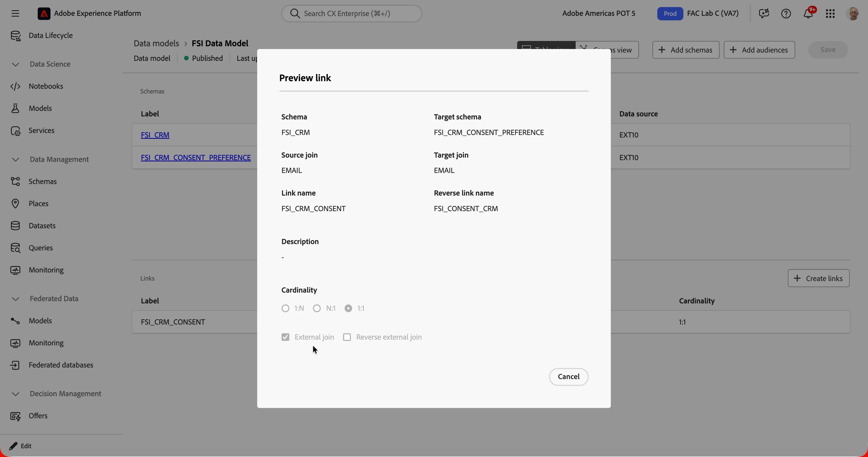Viewport: 868px width, 457px height.
Task: Click the Schemas sidebar icon
Action: [16, 181]
